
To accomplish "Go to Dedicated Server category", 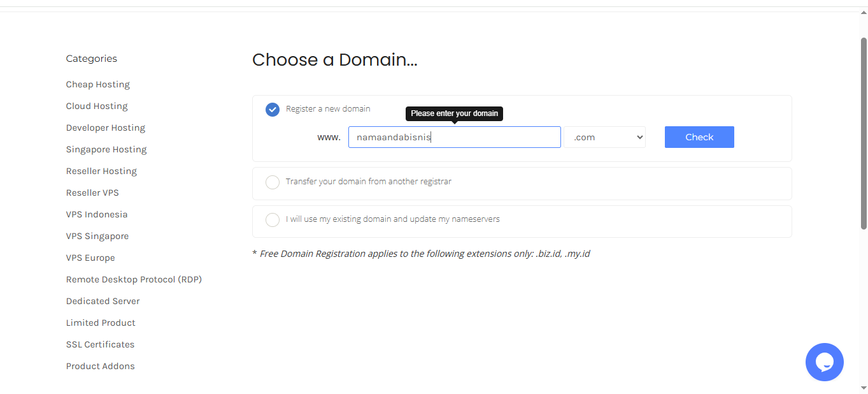I will (x=103, y=302).
